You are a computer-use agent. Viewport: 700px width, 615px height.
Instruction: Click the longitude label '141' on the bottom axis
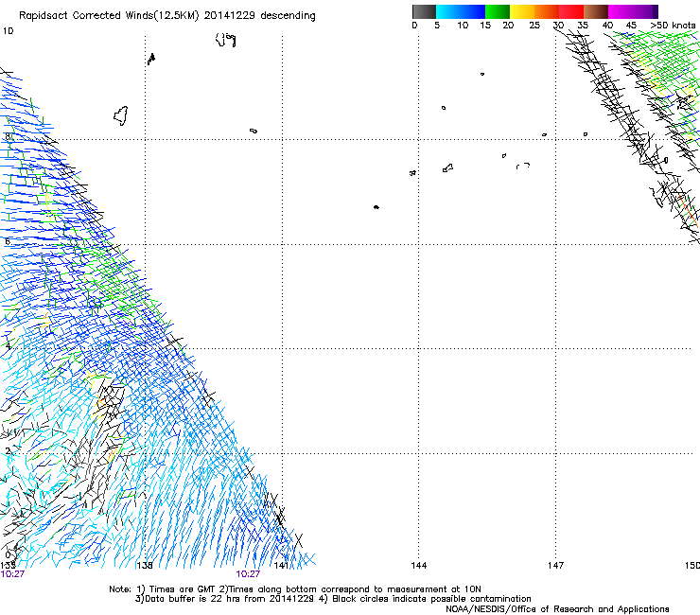coord(281,566)
